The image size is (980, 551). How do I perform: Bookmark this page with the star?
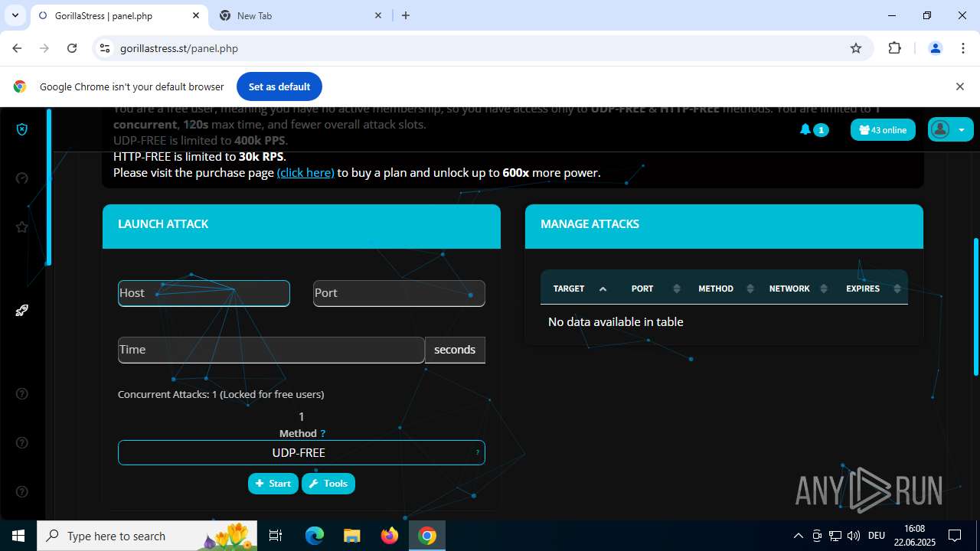[856, 48]
